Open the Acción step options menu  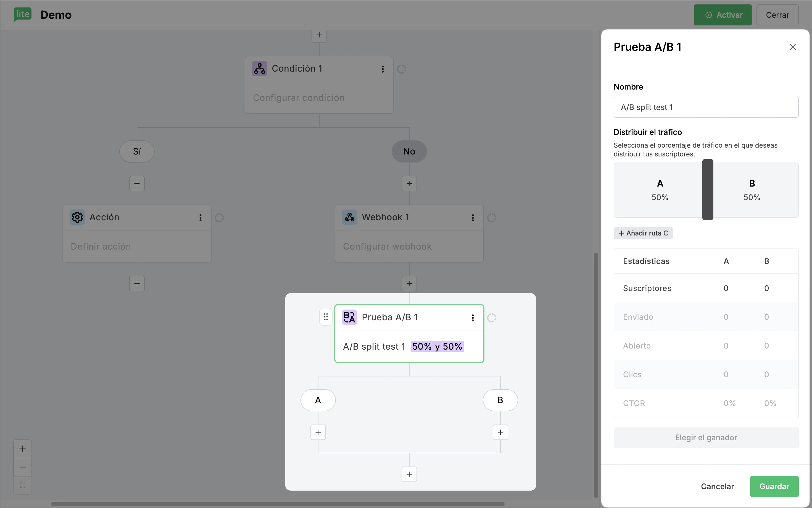click(x=201, y=218)
